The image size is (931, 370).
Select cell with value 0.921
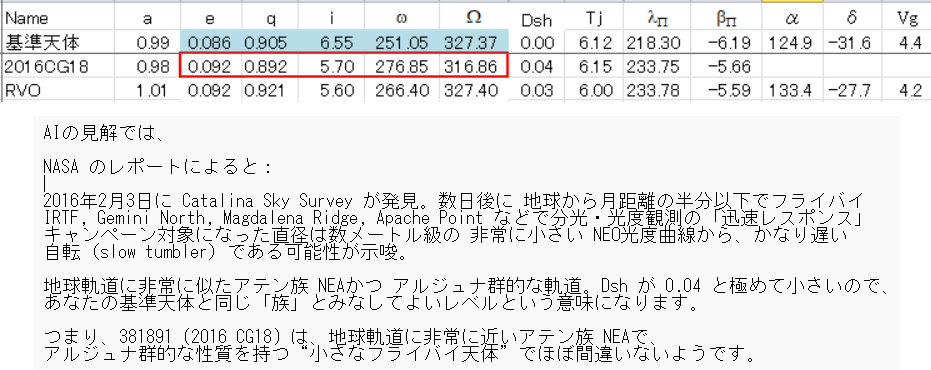270,90
